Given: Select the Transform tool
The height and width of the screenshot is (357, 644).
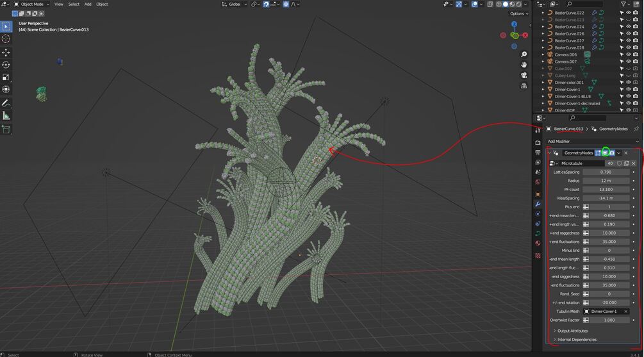Looking at the screenshot, I should (x=6, y=89).
